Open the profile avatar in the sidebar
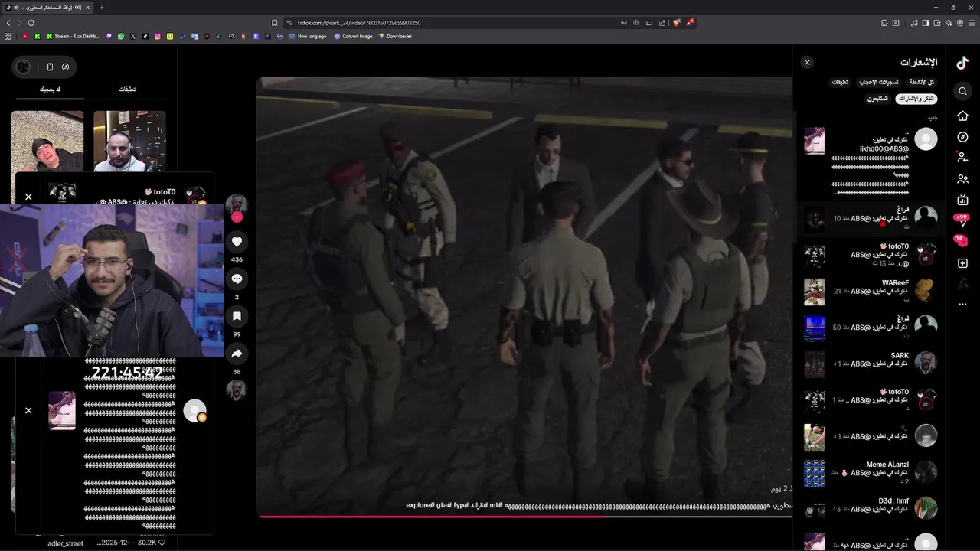Screen dimensions: 980x551 [x=962, y=284]
